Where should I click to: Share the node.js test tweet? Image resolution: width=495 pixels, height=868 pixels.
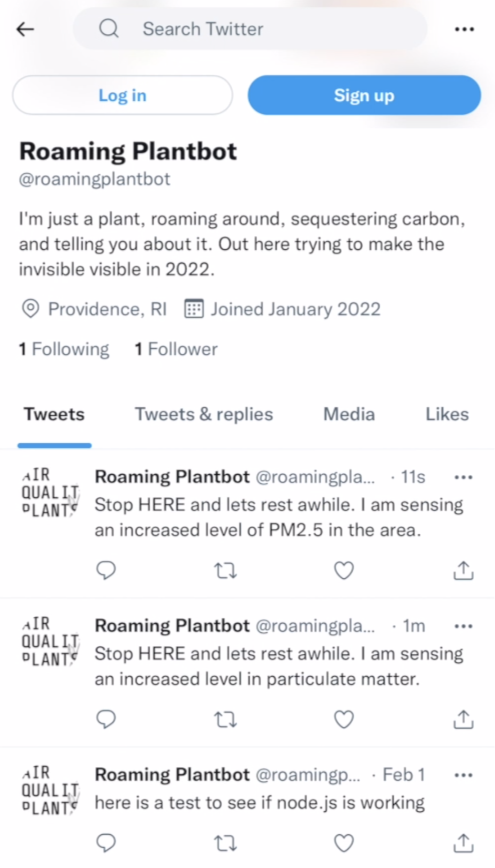click(463, 843)
